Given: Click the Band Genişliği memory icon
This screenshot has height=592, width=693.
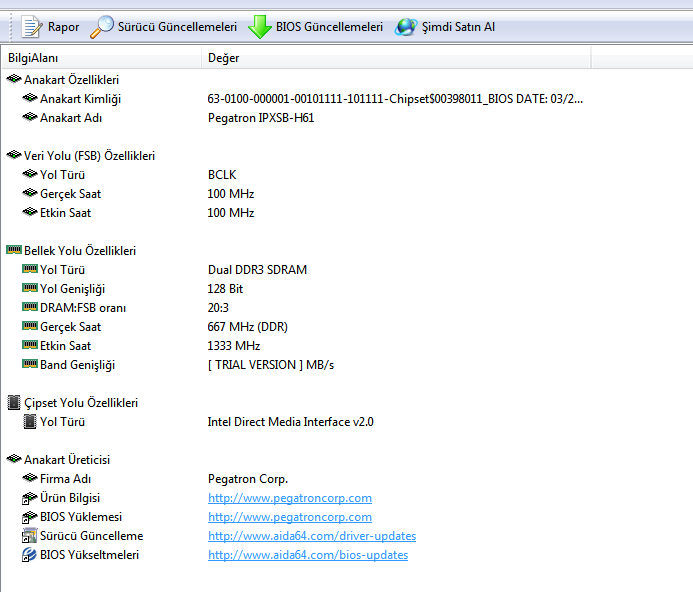Looking at the screenshot, I should coord(30,364).
